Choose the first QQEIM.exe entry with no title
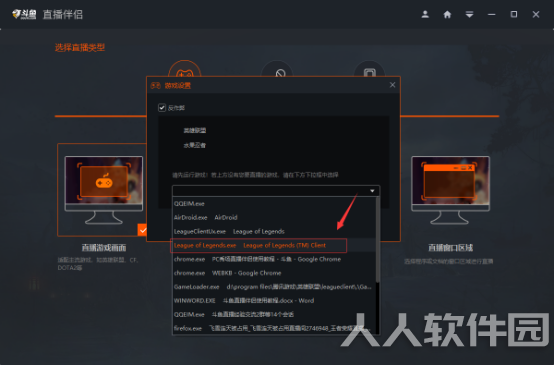Viewport: 554px width, 365px height. 274,204
